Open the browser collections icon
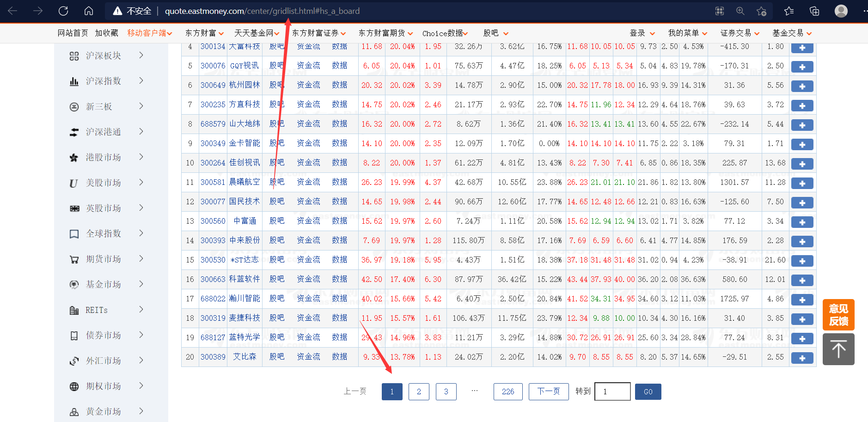 click(x=814, y=11)
